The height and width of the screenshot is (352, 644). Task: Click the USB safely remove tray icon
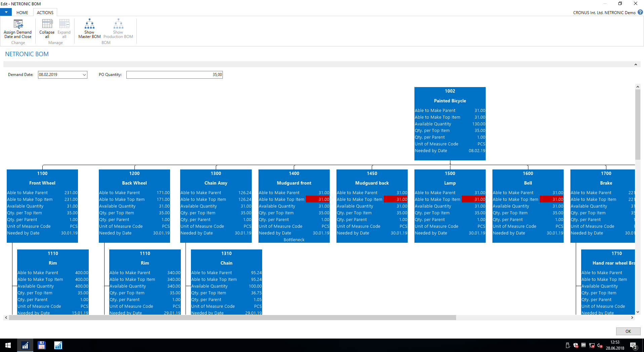(x=568, y=345)
